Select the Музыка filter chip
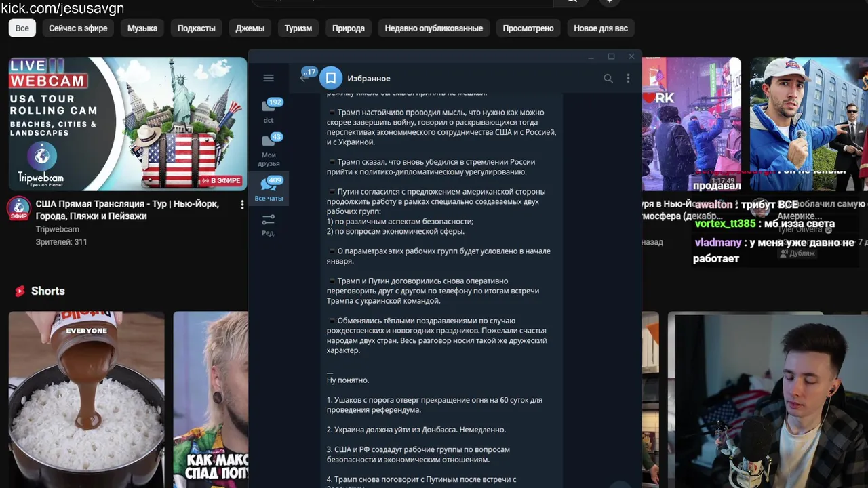Image resolution: width=868 pixels, height=488 pixels. [x=142, y=28]
